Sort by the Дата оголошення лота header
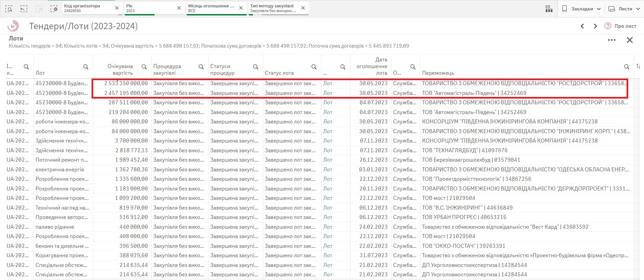This screenshot has width=644, height=280. click(x=372, y=66)
